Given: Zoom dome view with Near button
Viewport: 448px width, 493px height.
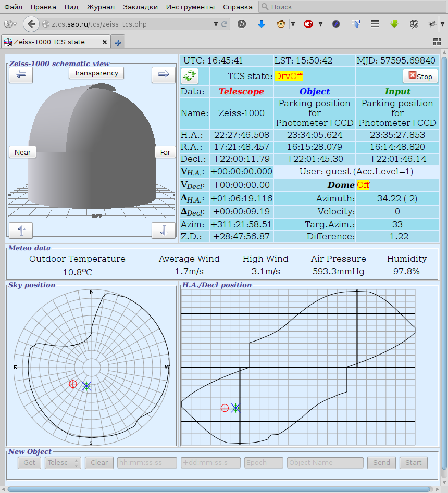Looking at the screenshot, I should coord(22,152).
